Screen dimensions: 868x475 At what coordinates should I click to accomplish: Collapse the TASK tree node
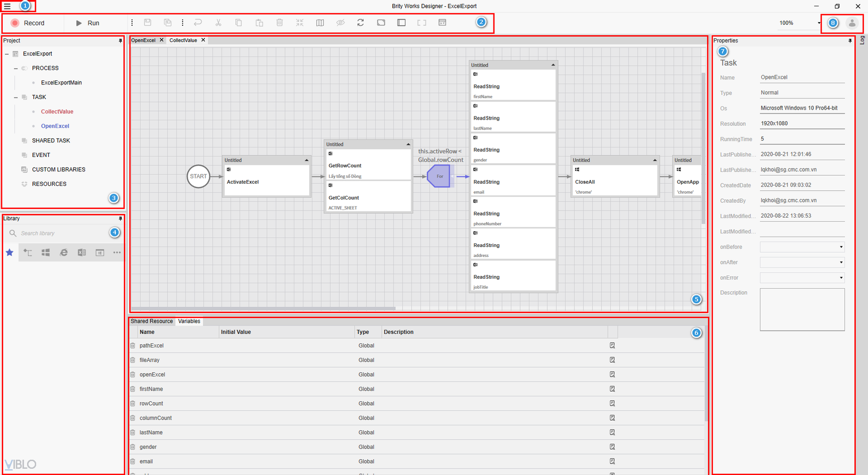click(x=16, y=97)
